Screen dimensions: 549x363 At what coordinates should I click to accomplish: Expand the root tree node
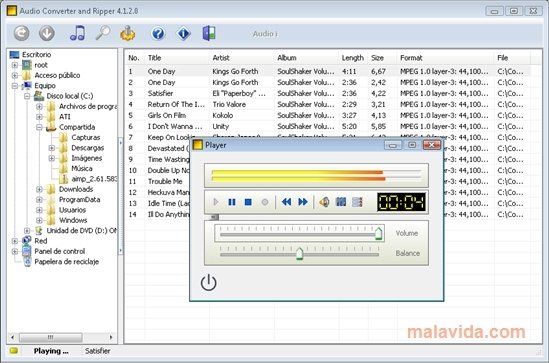(15, 65)
